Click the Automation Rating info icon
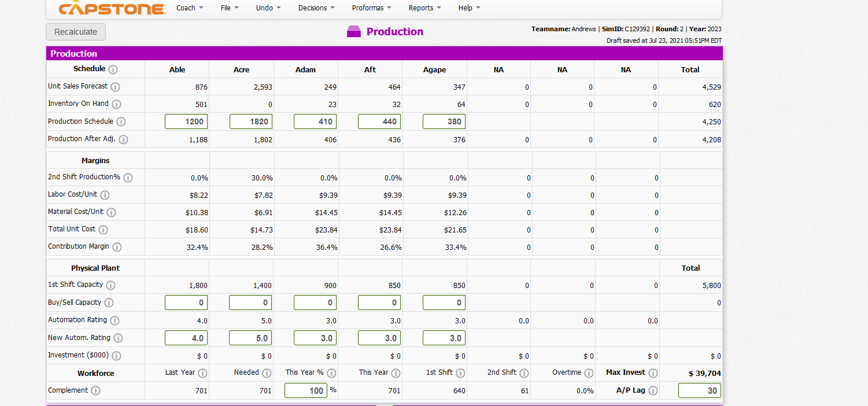This screenshot has height=406, width=868. 114,320
